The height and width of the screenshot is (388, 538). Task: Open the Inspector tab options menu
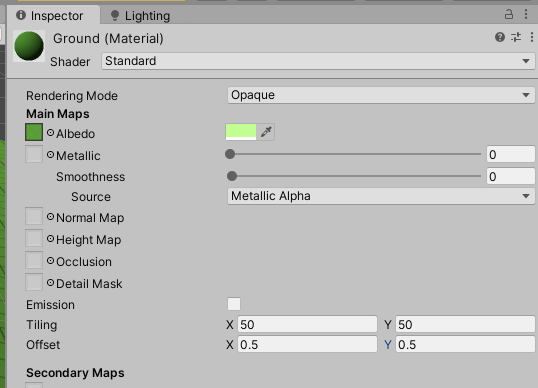[x=526, y=14]
